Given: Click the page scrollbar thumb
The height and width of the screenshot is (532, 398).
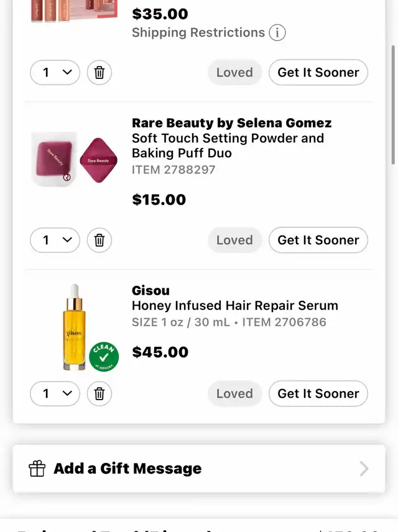Looking at the screenshot, I should pos(393,104).
